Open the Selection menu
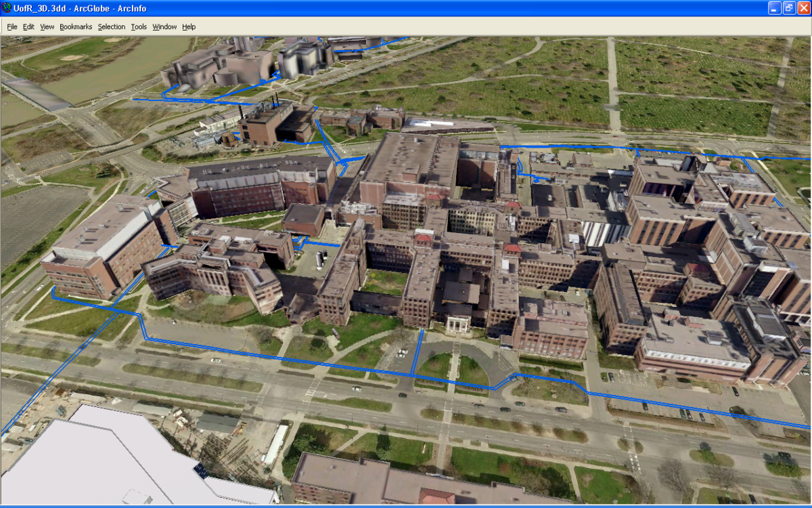The width and height of the screenshot is (812, 508). pos(112,27)
